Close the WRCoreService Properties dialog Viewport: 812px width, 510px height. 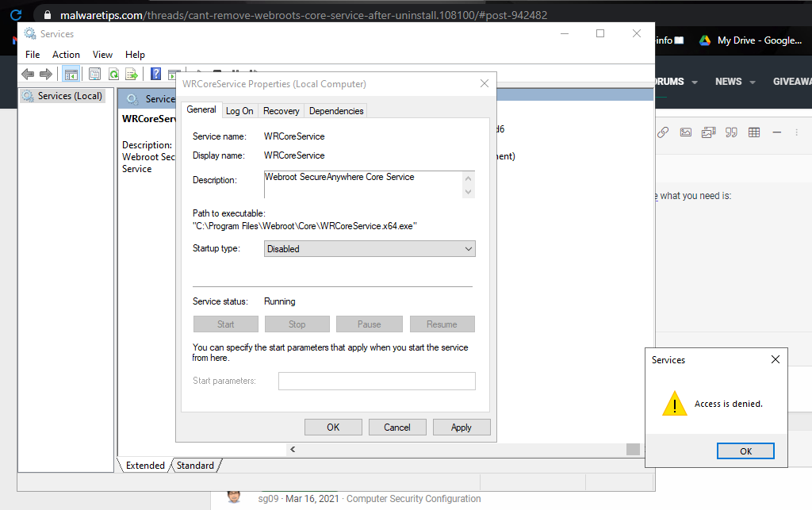click(x=485, y=83)
